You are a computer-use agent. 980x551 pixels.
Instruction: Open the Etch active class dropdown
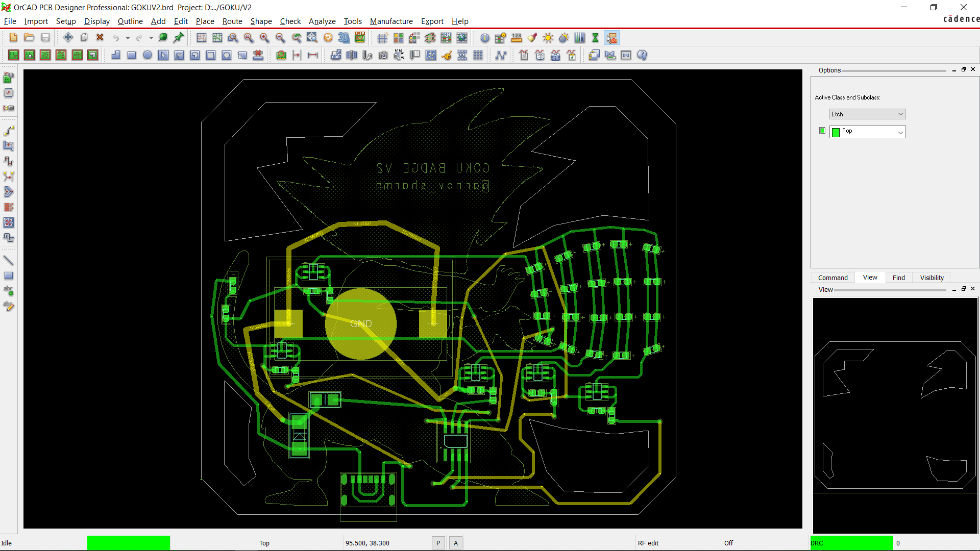coord(867,114)
